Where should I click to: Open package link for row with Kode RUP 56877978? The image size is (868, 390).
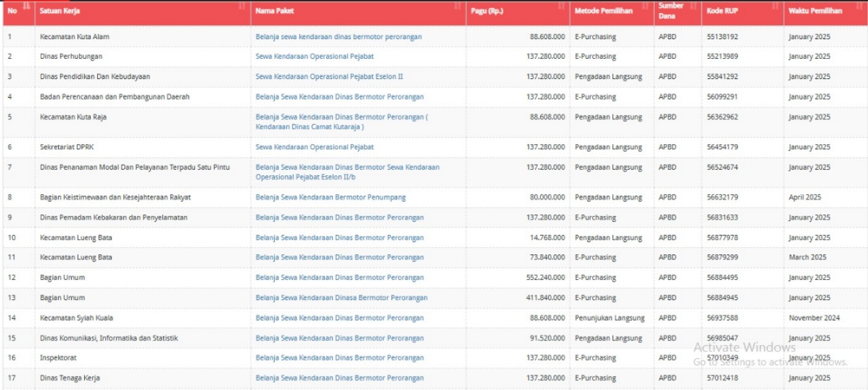[340, 237]
